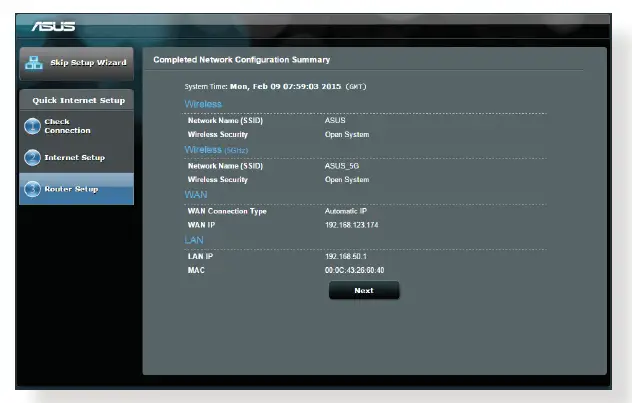Click the Automatic IP connection type value
This screenshot has width=632, height=403.
click(346, 211)
